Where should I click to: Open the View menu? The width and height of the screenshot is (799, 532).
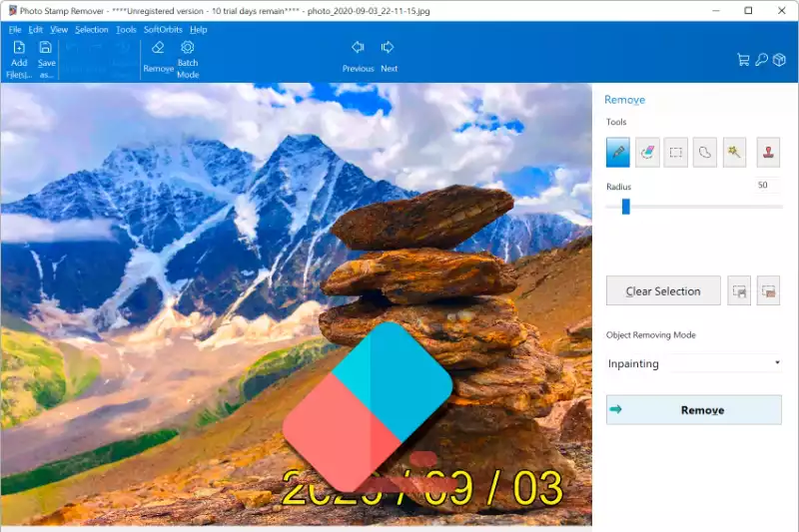(59, 30)
